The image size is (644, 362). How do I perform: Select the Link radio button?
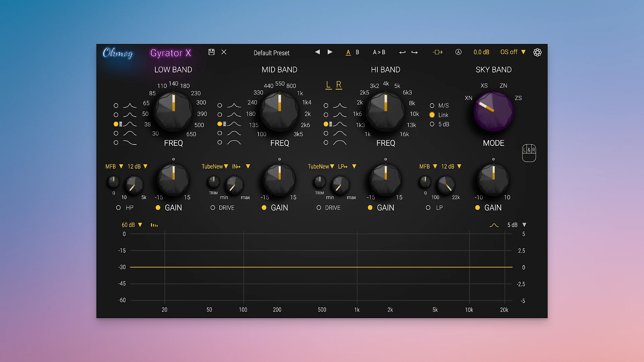tap(432, 115)
